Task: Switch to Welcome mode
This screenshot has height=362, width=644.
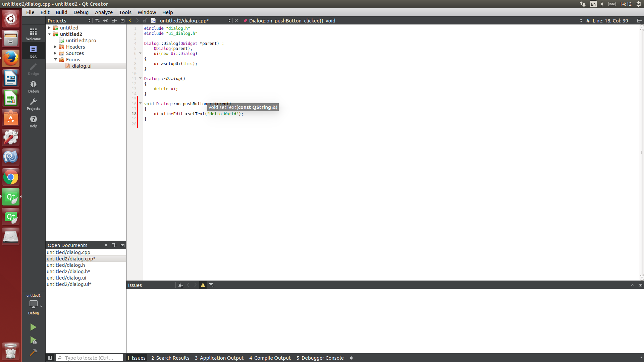Action: pos(33,34)
